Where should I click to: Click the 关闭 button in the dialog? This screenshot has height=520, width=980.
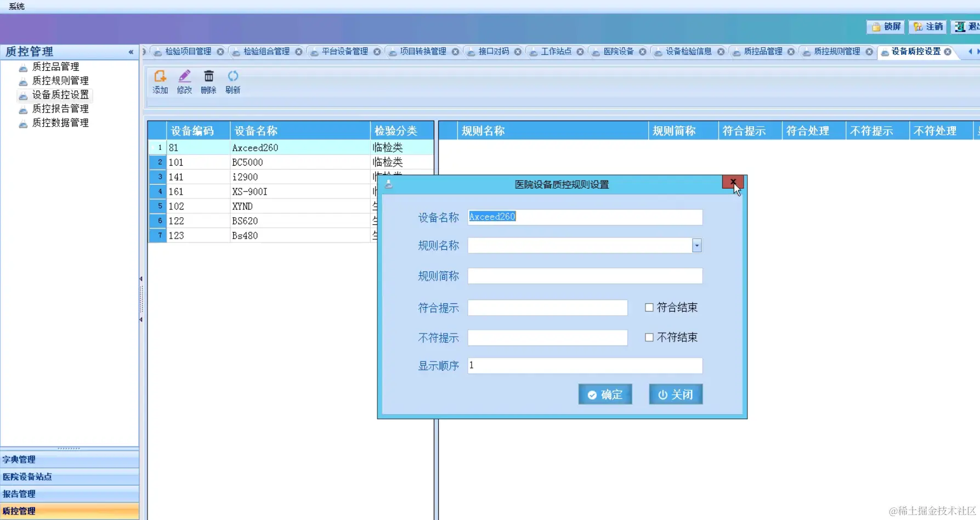(x=676, y=394)
